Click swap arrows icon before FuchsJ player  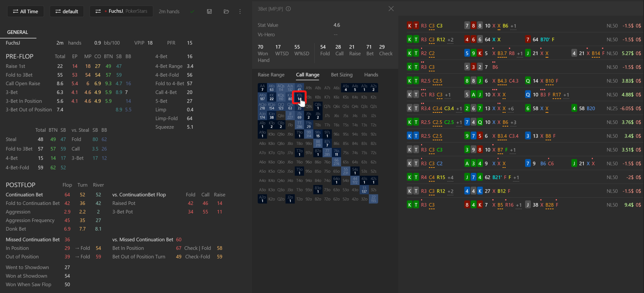click(x=98, y=11)
